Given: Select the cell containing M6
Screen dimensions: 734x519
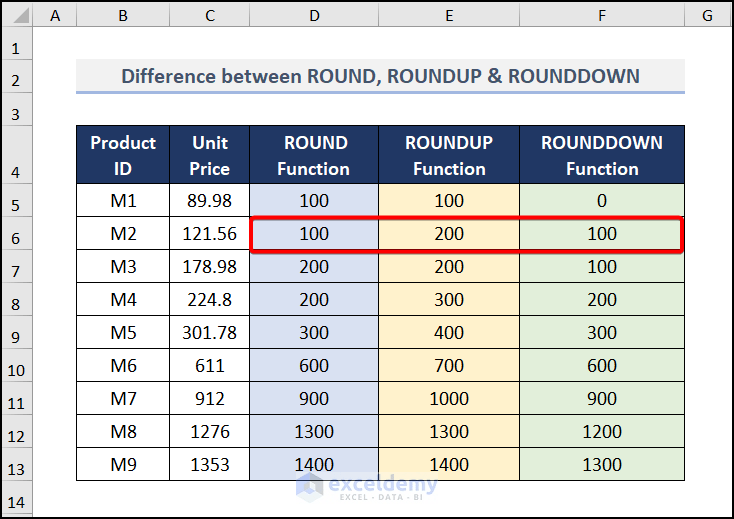Looking at the screenshot, I should (123, 365).
